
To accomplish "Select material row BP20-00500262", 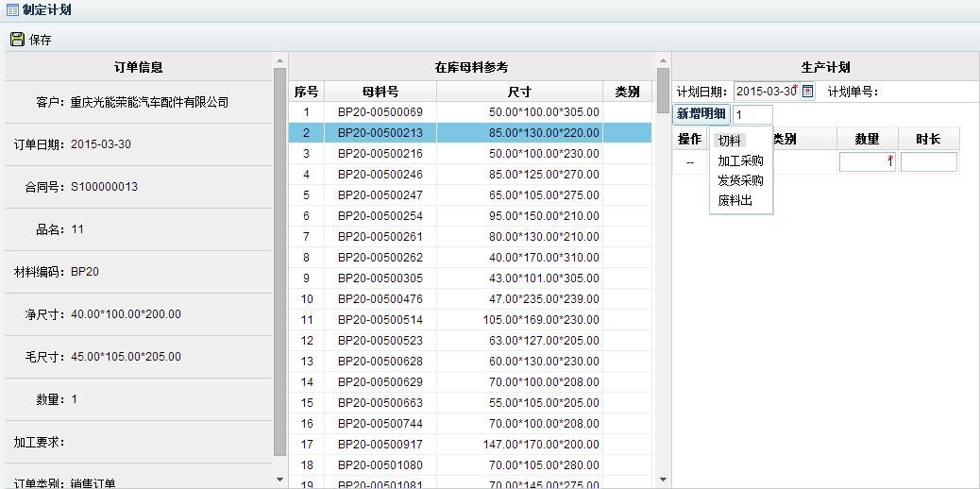I will click(x=470, y=258).
